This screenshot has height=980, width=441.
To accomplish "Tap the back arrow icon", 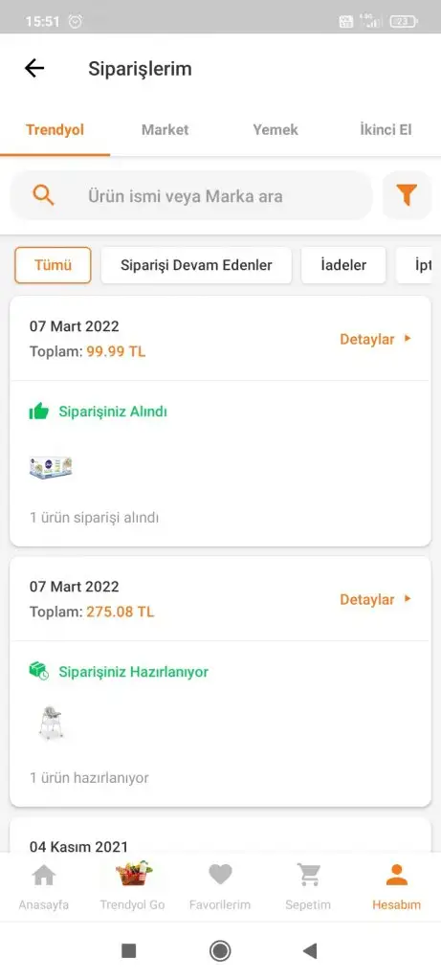I will click(x=34, y=68).
